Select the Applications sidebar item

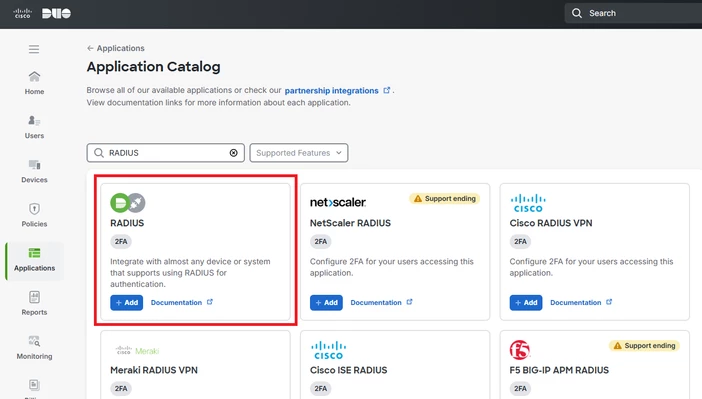pyautogui.click(x=34, y=261)
